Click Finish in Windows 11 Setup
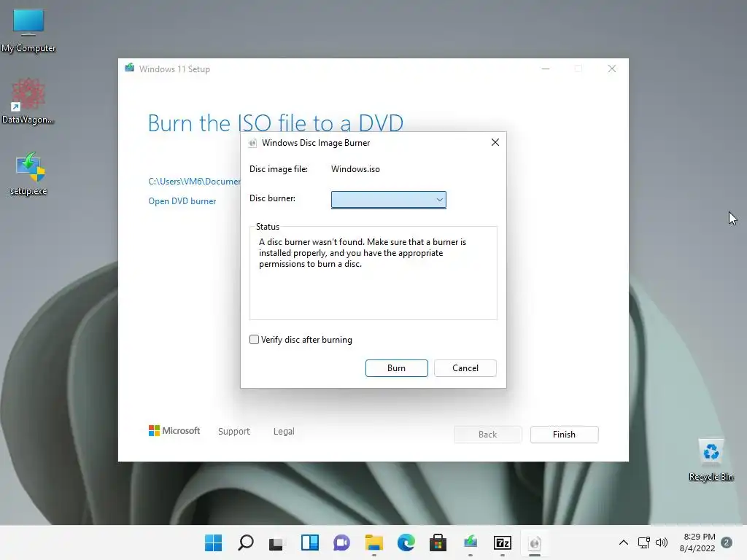The image size is (747, 560). pos(564,435)
